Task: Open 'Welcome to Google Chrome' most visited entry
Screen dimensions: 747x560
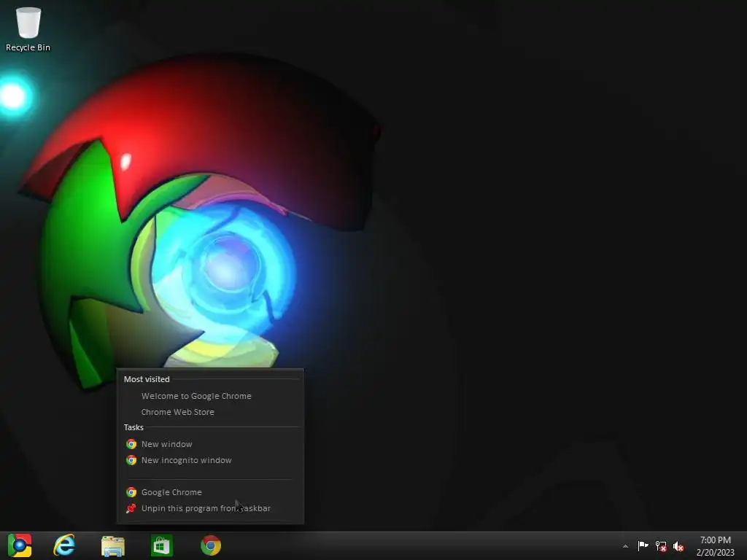Action: 209,396
